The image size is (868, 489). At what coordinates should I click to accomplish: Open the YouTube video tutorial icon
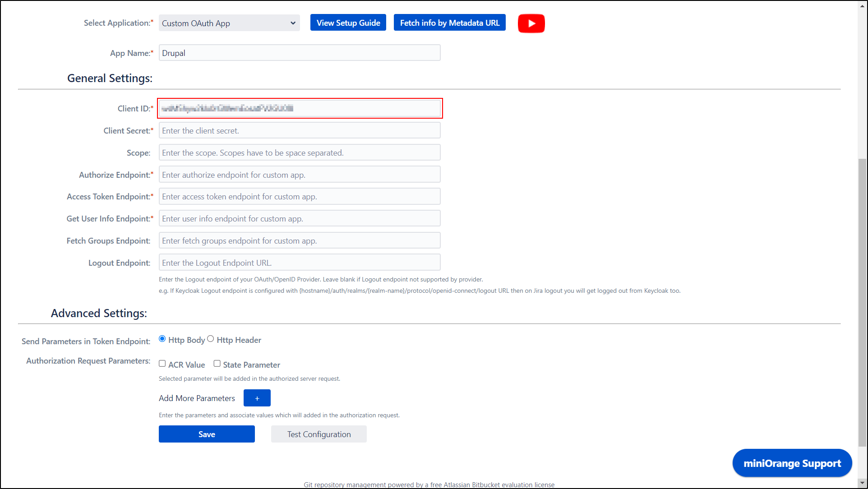point(531,23)
